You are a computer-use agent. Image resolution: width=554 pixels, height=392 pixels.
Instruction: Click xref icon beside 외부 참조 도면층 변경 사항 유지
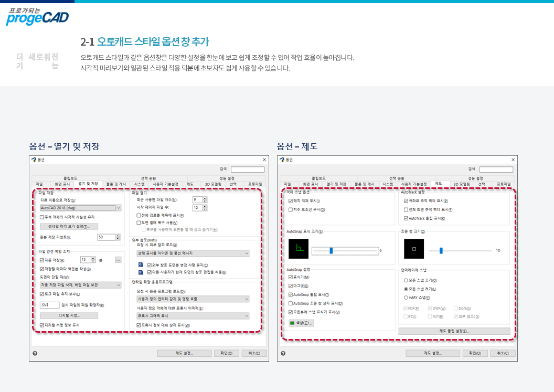tap(141, 264)
